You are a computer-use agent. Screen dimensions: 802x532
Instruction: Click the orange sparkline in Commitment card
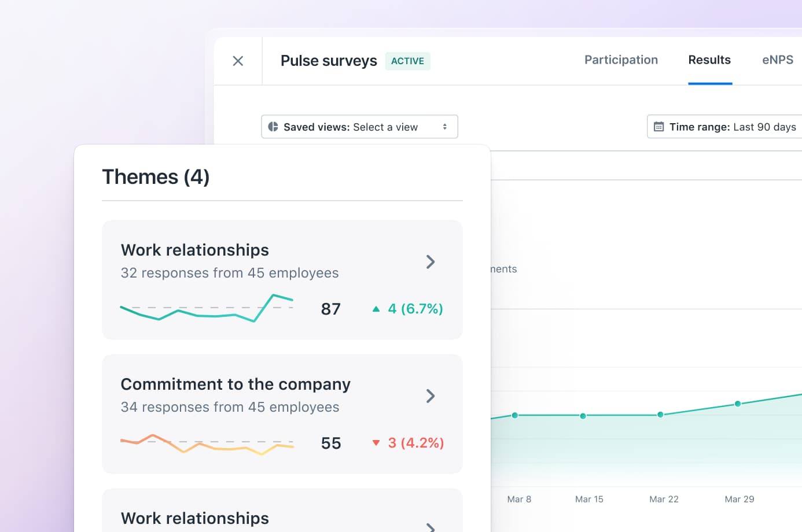207,444
